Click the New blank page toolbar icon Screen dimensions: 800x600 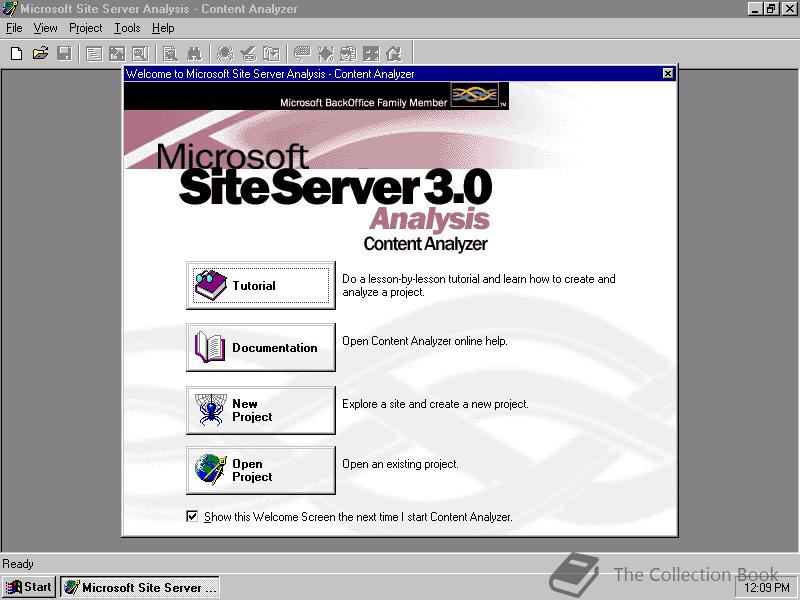point(16,53)
